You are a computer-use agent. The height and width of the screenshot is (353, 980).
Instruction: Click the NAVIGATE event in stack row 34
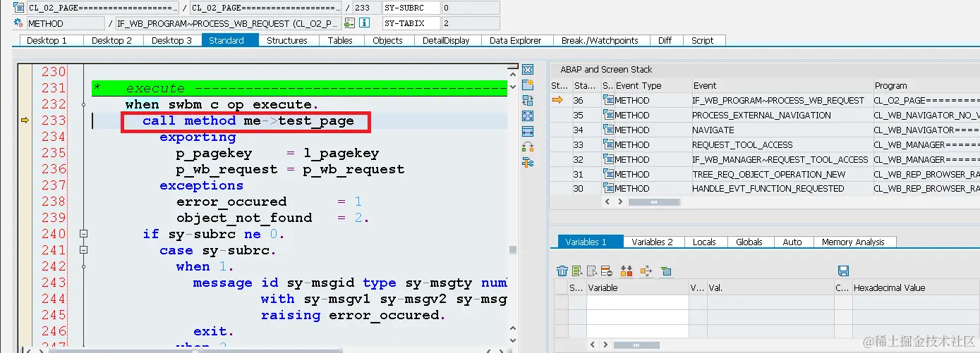(713, 130)
